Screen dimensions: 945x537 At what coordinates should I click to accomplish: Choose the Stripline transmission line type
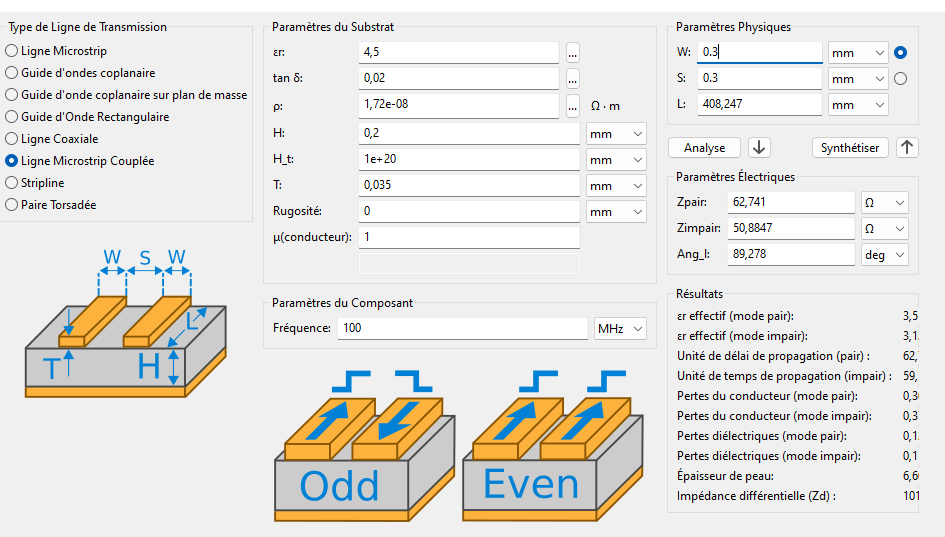pos(12,183)
